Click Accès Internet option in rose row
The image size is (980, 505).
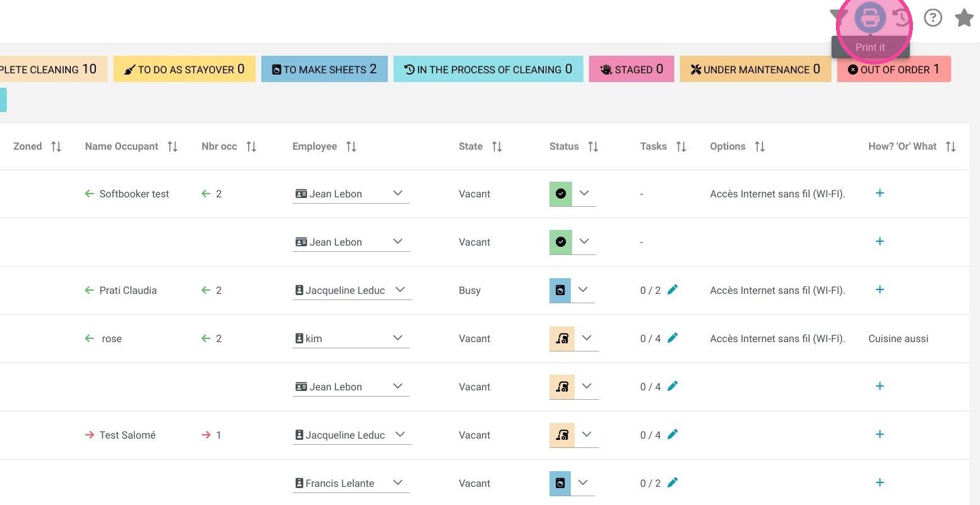pyautogui.click(x=778, y=338)
